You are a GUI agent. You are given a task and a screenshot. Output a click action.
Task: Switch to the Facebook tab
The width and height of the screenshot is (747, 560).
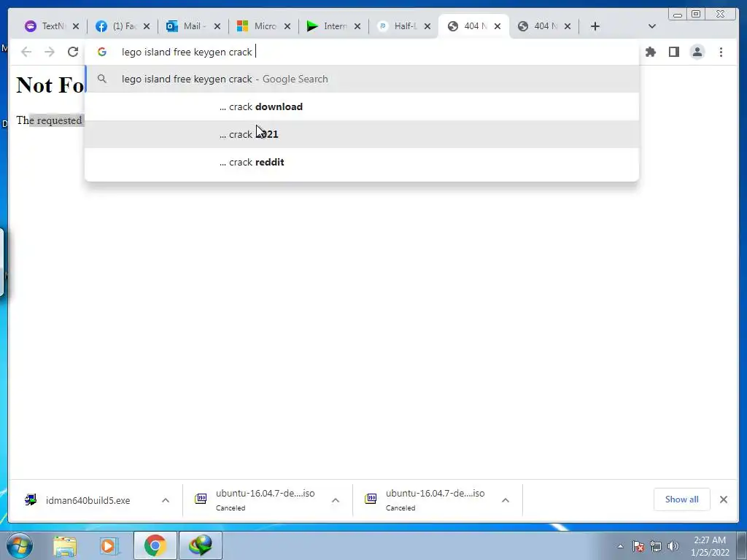(x=117, y=26)
